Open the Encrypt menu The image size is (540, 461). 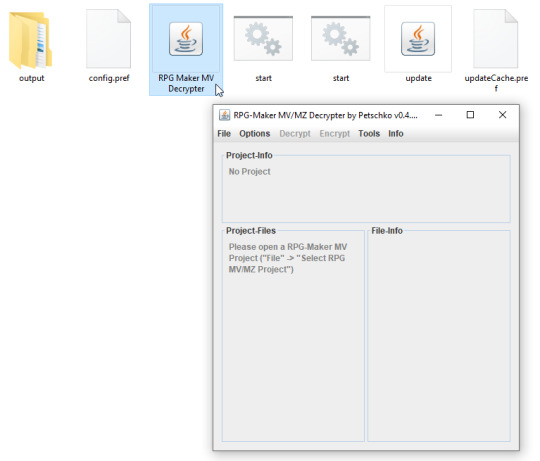(334, 134)
